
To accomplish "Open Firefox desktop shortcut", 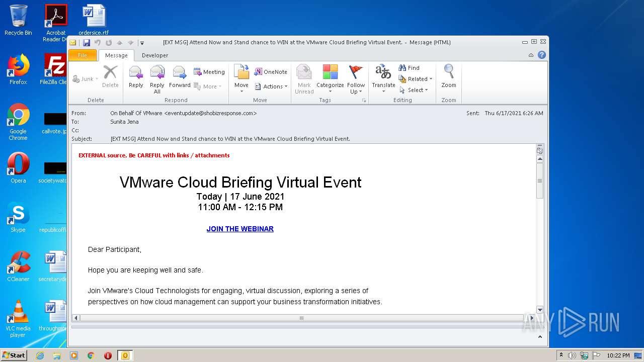I will click(x=18, y=69).
